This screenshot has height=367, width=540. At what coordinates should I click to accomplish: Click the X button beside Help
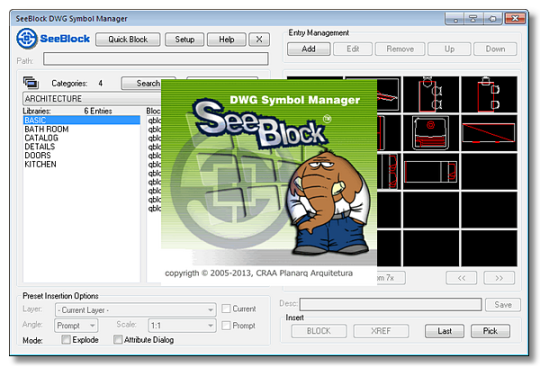[259, 40]
